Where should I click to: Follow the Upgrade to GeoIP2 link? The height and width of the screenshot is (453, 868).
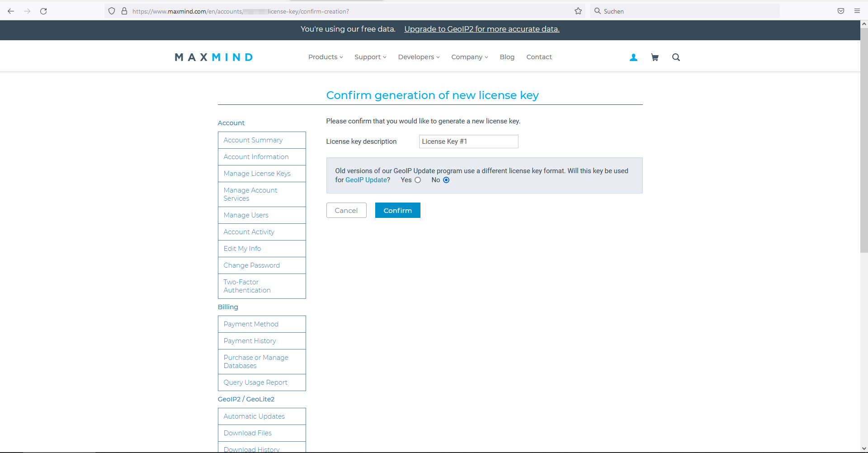(482, 29)
